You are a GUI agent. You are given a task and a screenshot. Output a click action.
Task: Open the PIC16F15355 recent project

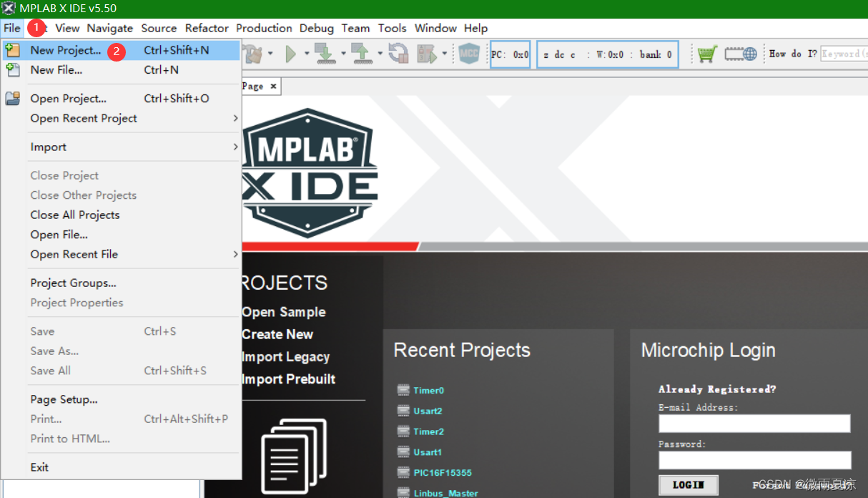[443, 473]
